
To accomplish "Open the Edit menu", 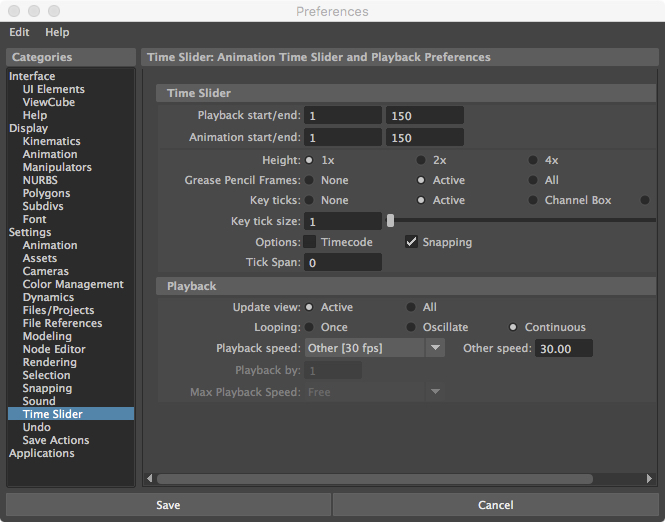I will (x=19, y=33).
